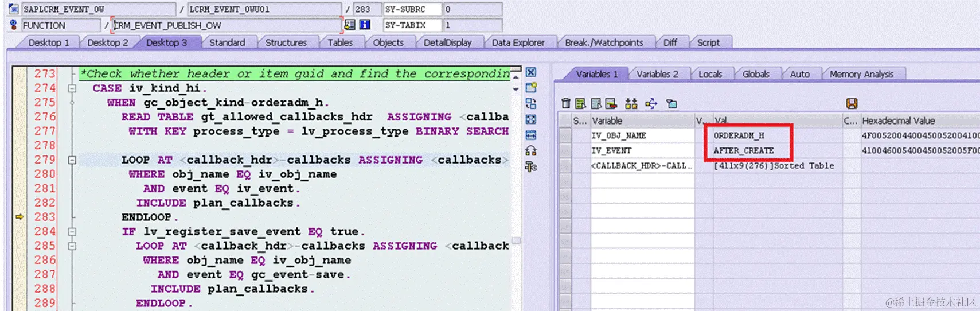Viewport: 980px width, 311px height.
Task: Click the AFTER_CREATE value cell
Action: [x=777, y=150]
